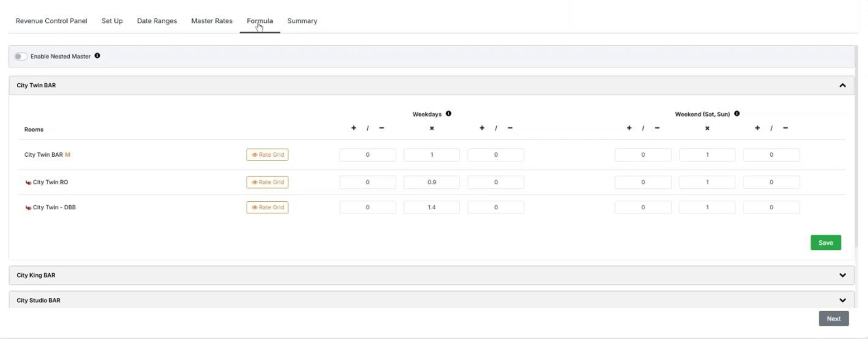Open Rate Grid for City Twin - DBB
The image size is (868, 339).
tap(267, 207)
